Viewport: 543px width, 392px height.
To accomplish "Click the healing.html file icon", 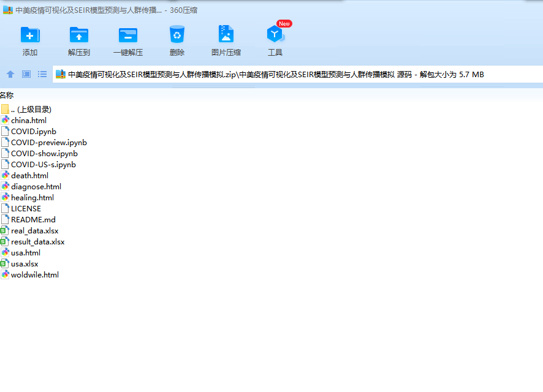I will [5, 198].
